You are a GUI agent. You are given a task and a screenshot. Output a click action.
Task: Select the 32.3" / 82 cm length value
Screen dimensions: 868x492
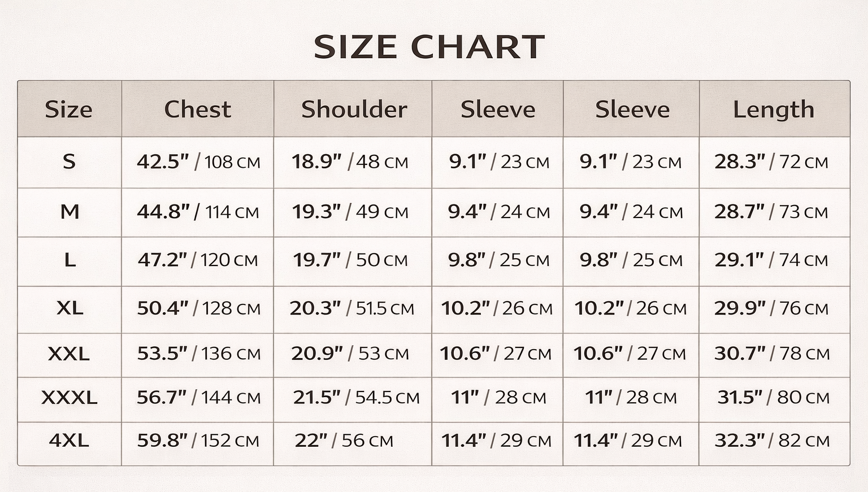(x=772, y=441)
